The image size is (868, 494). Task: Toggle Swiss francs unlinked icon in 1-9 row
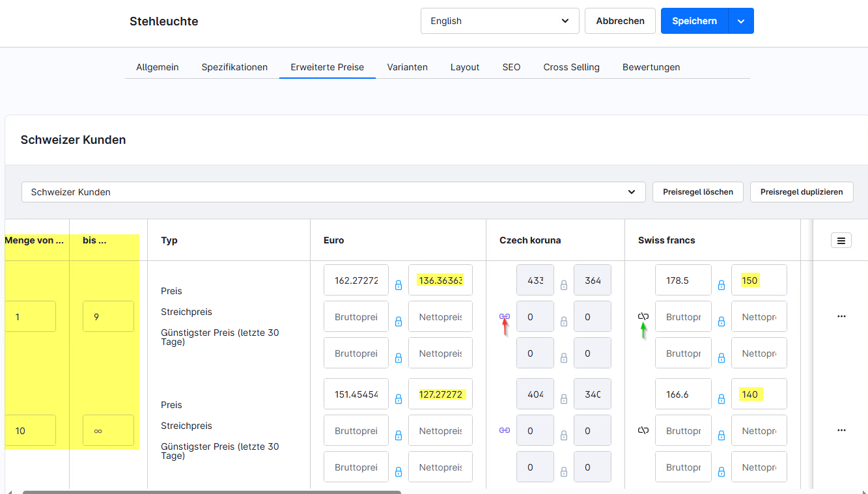(643, 316)
